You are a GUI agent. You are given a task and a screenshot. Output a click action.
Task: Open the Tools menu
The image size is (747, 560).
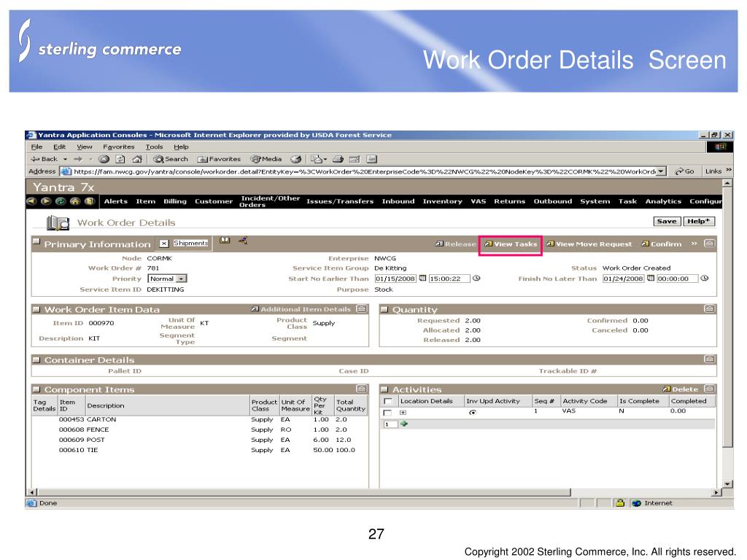tap(155, 147)
